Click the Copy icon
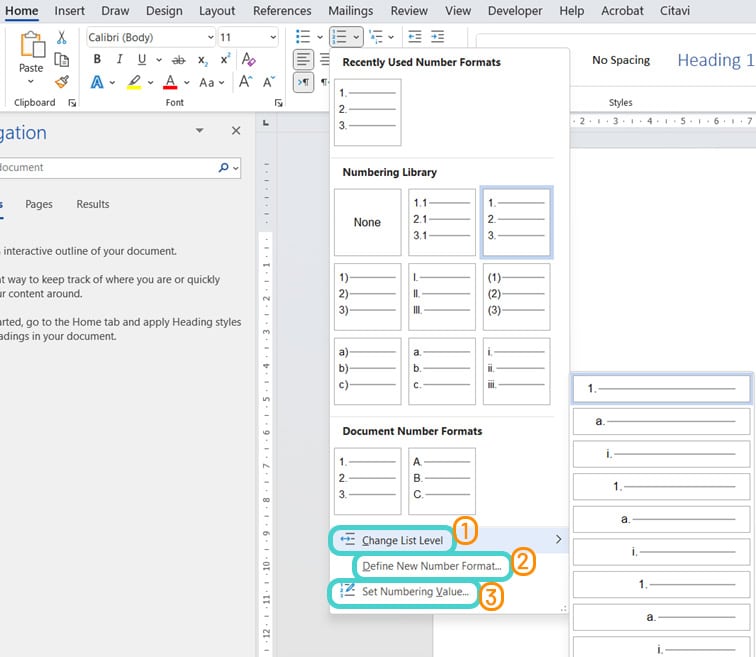Screen dimensions: 756x657 61,60
